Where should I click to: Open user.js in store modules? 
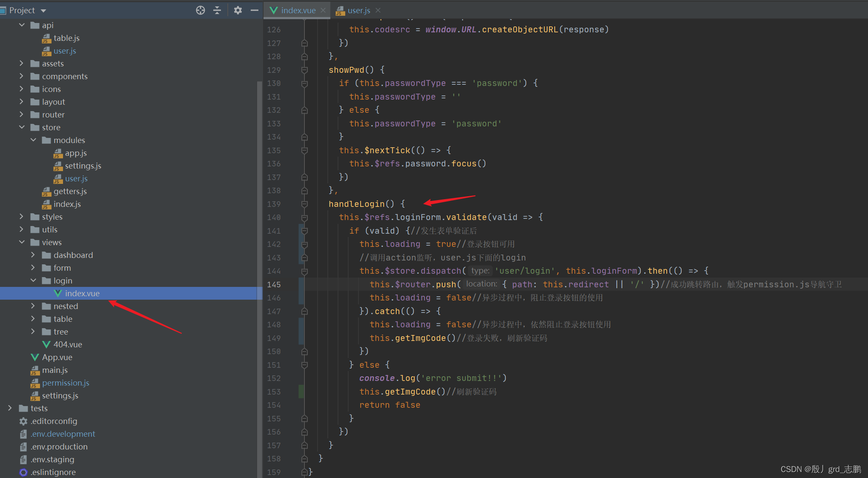[76, 178]
